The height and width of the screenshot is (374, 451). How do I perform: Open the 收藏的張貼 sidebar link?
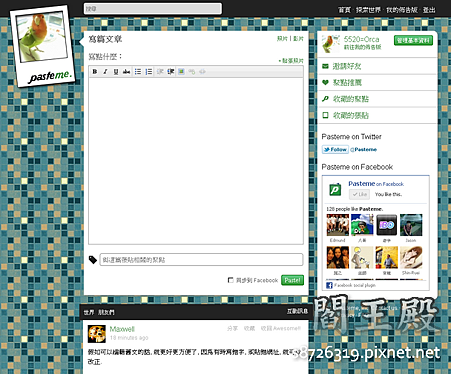point(351,115)
